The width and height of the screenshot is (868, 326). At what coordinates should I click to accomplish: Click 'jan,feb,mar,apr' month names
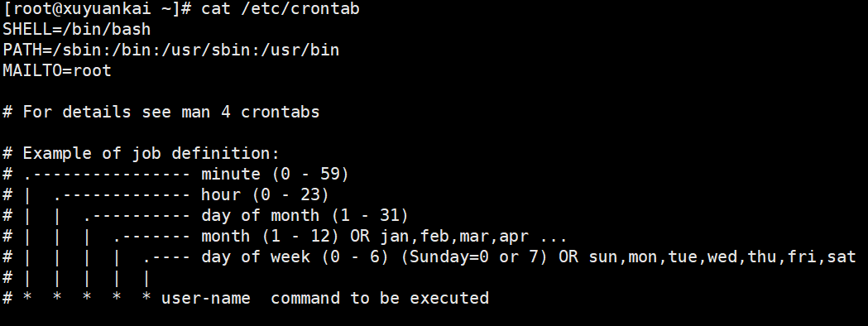pos(454,237)
